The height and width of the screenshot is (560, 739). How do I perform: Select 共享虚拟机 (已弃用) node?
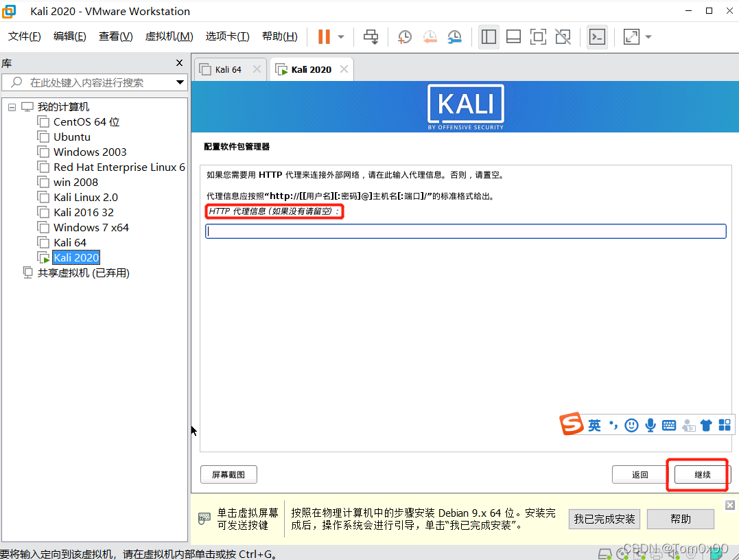click(x=83, y=273)
